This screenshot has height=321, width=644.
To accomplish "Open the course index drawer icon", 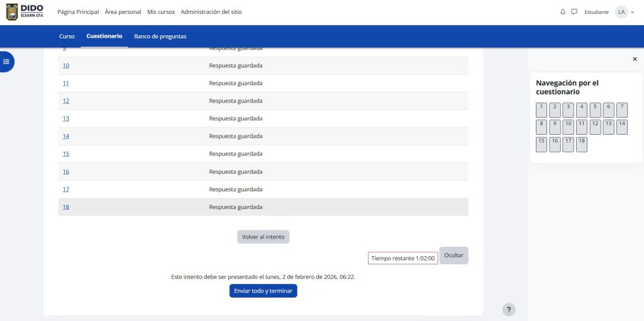I will point(6,61).
